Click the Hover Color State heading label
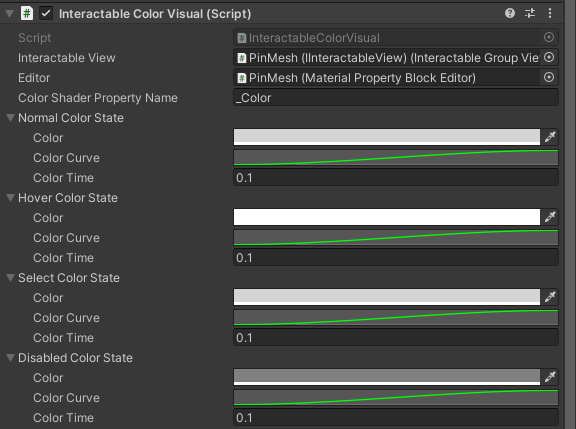Screen dimensions: 576x429 [x=68, y=198]
